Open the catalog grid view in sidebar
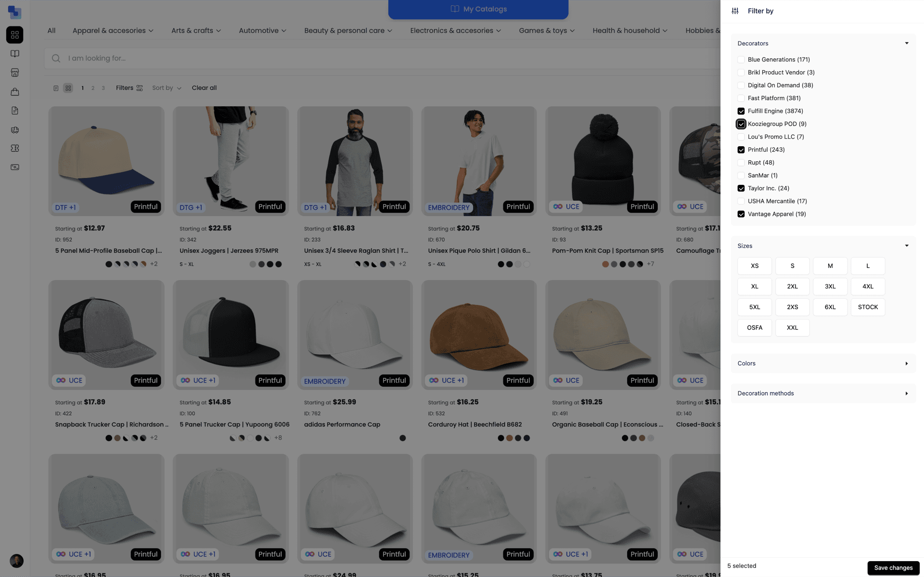924x577 pixels. click(x=14, y=35)
